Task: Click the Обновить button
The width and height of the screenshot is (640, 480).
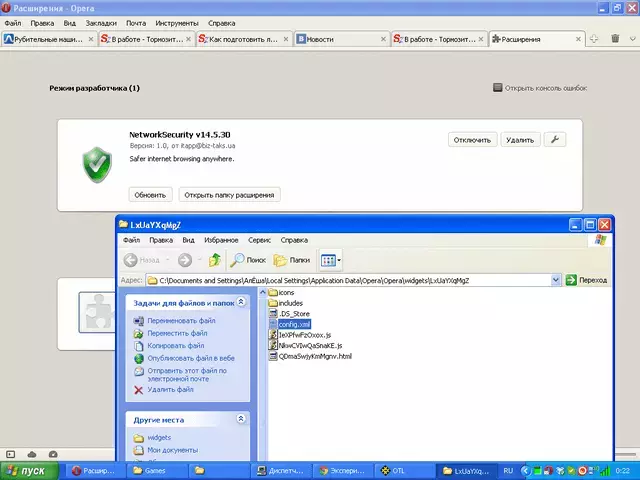Action: coord(150,195)
